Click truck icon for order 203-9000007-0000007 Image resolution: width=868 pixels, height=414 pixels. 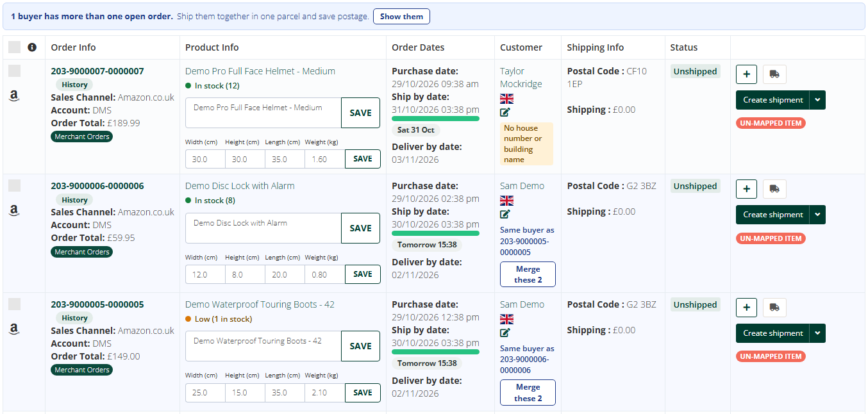pyautogui.click(x=774, y=74)
